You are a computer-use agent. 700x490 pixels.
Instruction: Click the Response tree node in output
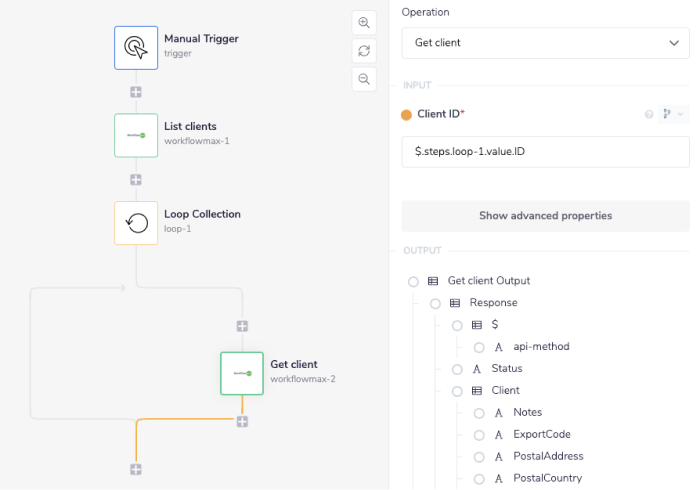point(493,302)
